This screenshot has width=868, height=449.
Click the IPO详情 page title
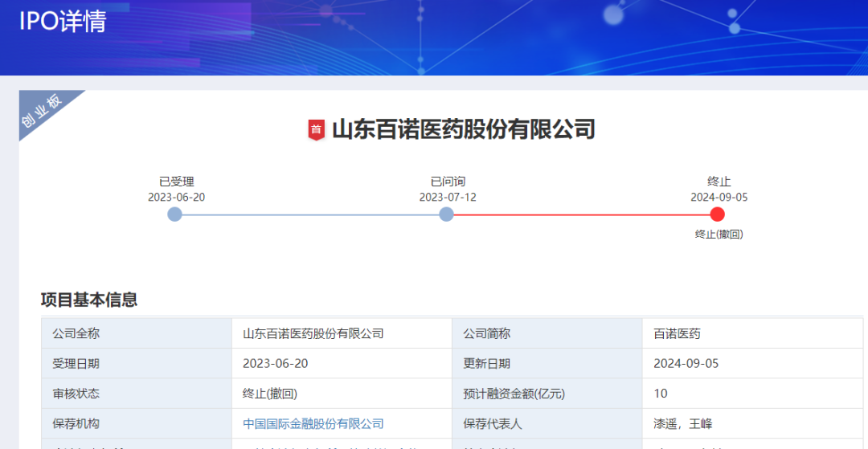63,22
